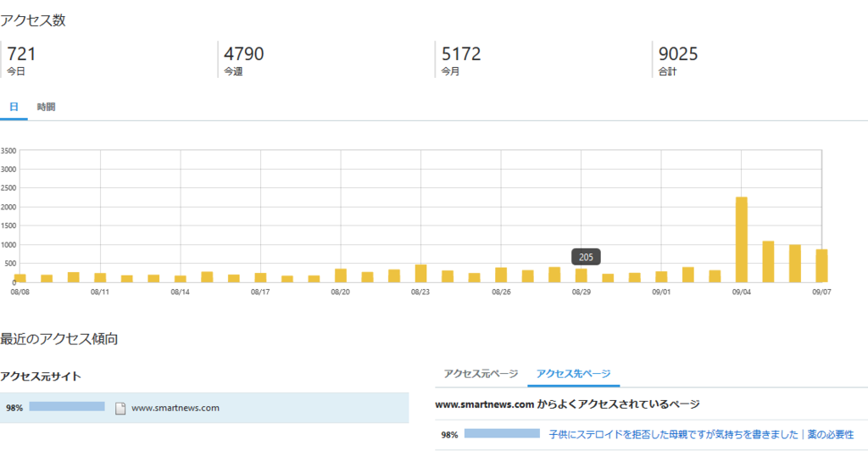Click the 08/08 bar in the chart
868x451 pixels.
tap(20, 278)
